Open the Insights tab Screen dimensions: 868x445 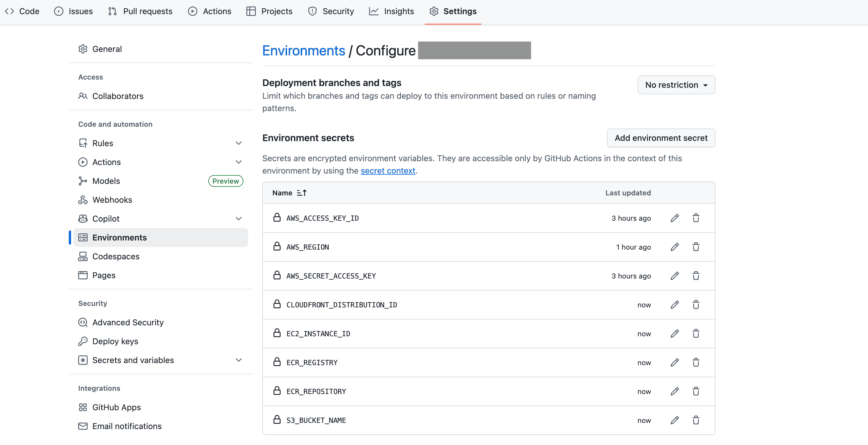392,11
